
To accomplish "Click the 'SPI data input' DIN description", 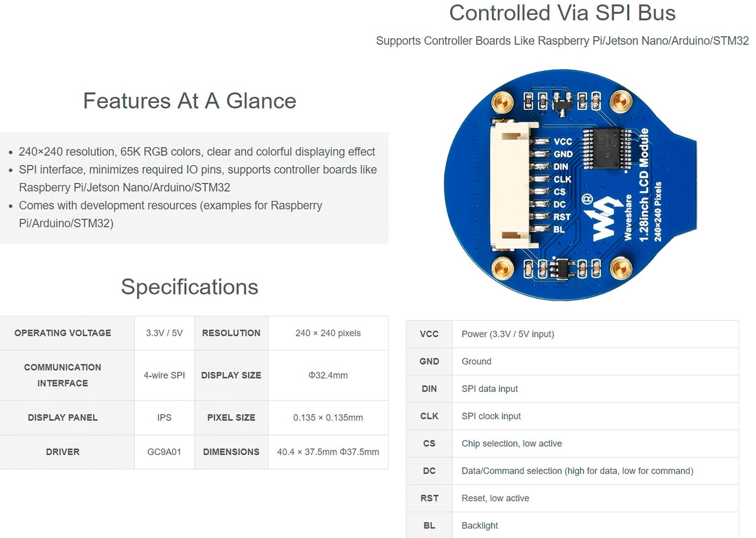I will (x=490, y=389).
